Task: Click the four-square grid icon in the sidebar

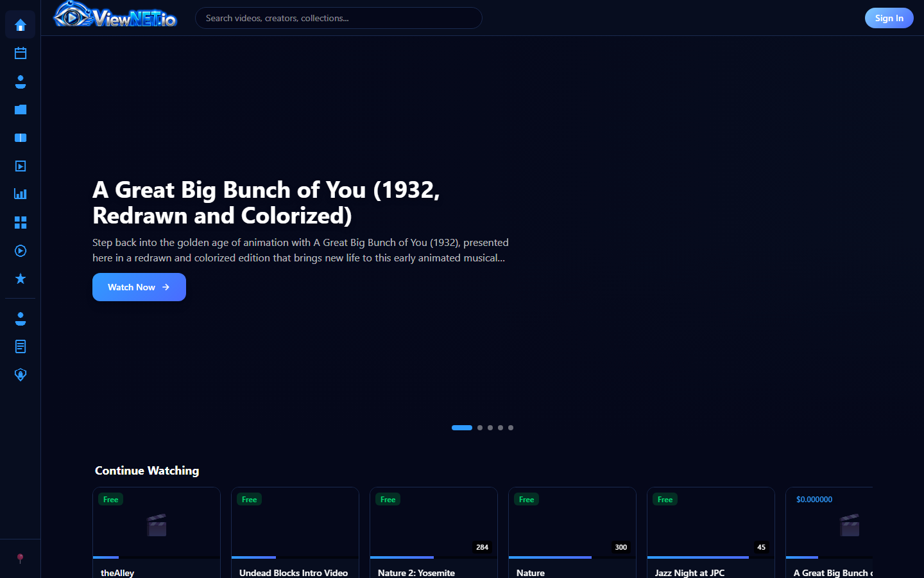Action: pyautogui.click(x=21, y=222)
